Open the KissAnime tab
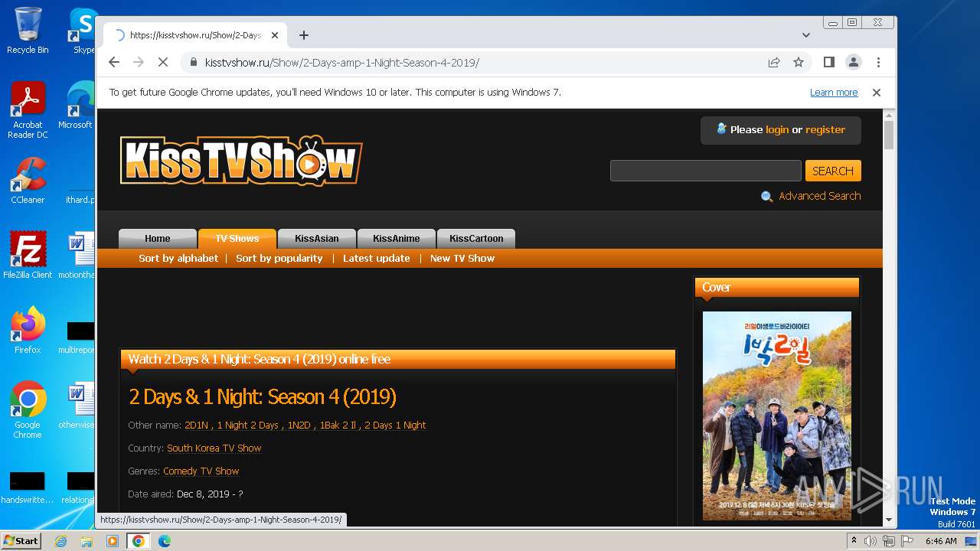This screenshot has width=980, height=551. coord(397,239)
